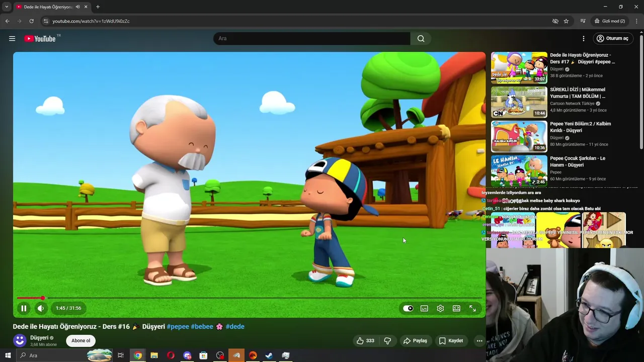Seek on the red video progress bar
The height and width of the screenshot is (362, 644).
tap(250, 298)
